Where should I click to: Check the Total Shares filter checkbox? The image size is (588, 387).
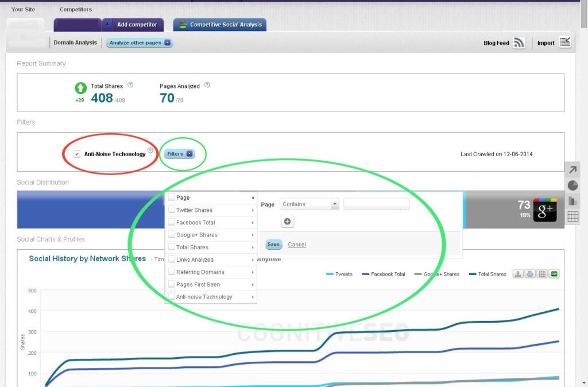point(172,247)
